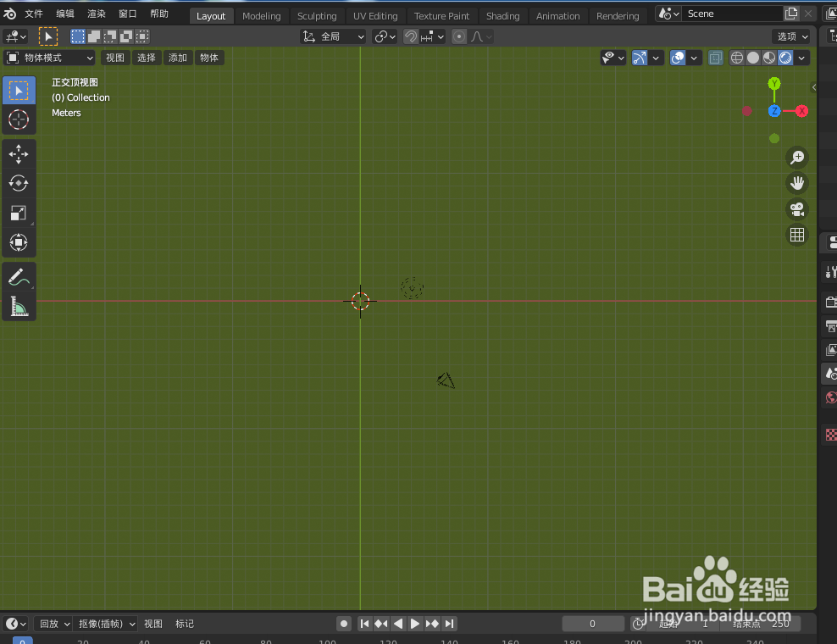Viewport: 837px width, 644px height.
Task: Switch to the Modeling workspace tab
Action: click(x=262, y=15)
